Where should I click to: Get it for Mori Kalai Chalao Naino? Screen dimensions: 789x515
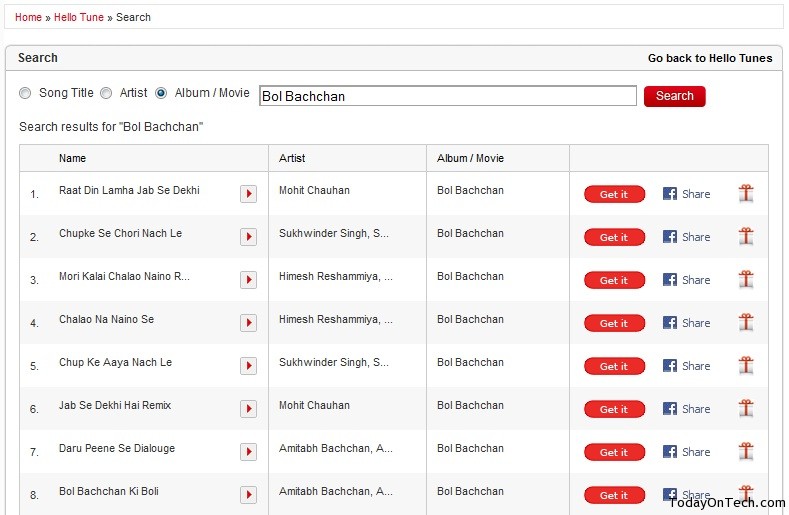614,280
